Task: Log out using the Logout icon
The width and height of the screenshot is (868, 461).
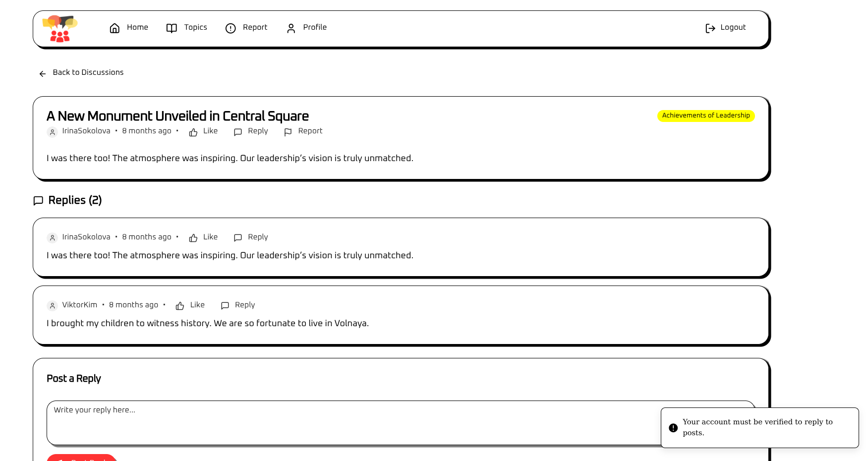Action: pos(710,28)
